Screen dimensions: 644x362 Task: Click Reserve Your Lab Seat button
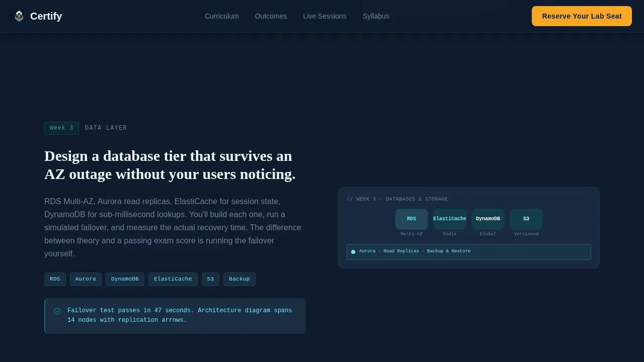click(x=582, y=16)
